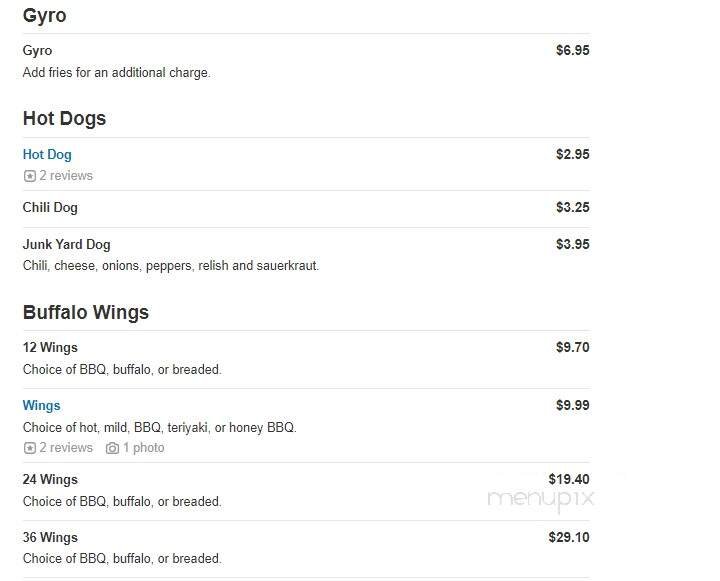
Task: Select the Hot Dogs section heading
Action: 64,119
